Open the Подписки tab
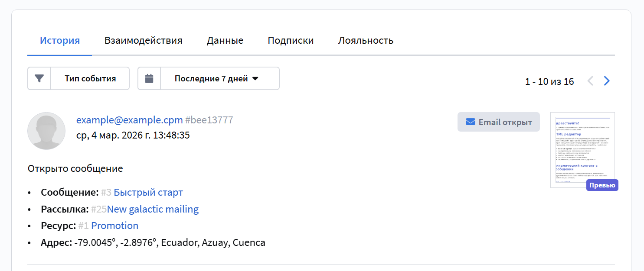 [x=291, y=41]
